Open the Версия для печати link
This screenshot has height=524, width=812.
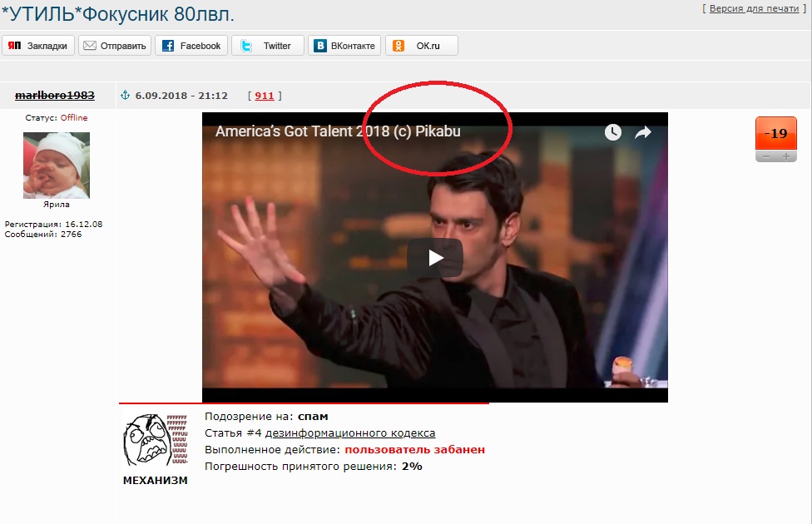click(x=754, y=9)
